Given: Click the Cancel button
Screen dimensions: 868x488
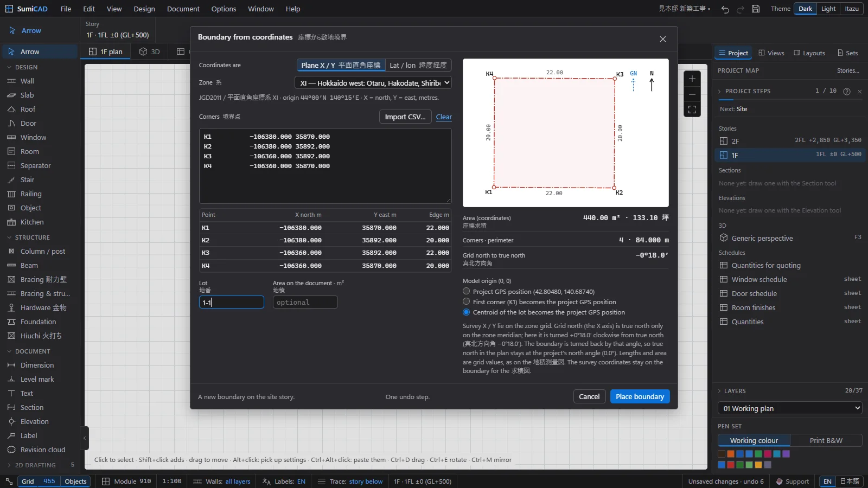Looking at the screenshot, I should click(x=589, y=397).
